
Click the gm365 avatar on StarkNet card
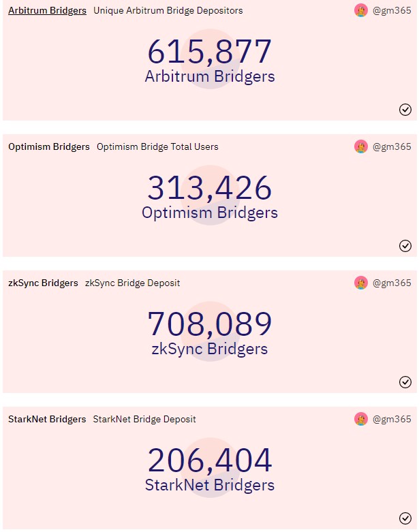[x=361, y=419]
